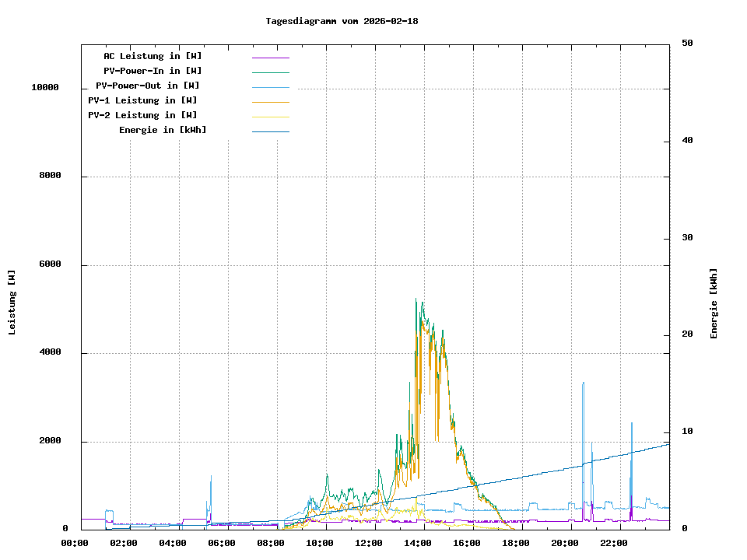Screen dimensions: 747x560
Task: Click the Energie legend line sample
Action: coord(270,131)
